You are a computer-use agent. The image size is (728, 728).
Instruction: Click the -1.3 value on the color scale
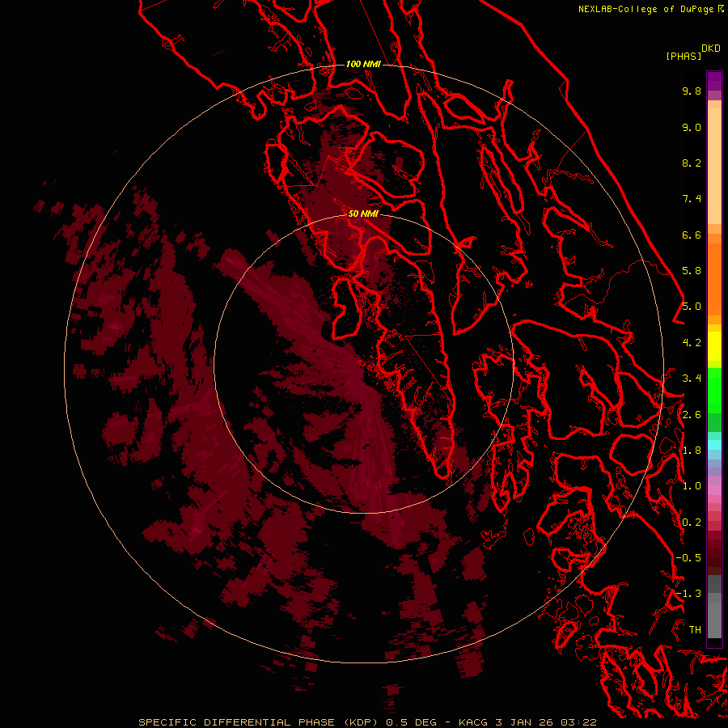pos(688,594)
